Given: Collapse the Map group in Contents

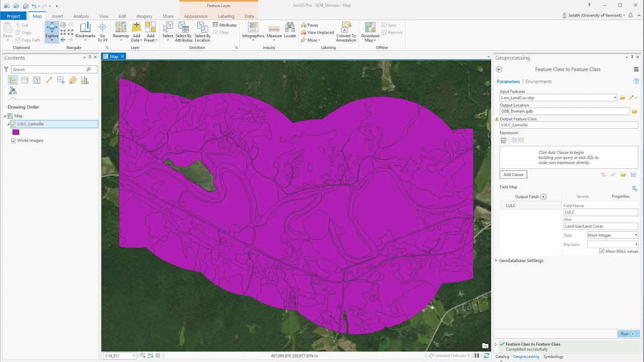Looking at the screenshot, I should [x=5, y=116].
